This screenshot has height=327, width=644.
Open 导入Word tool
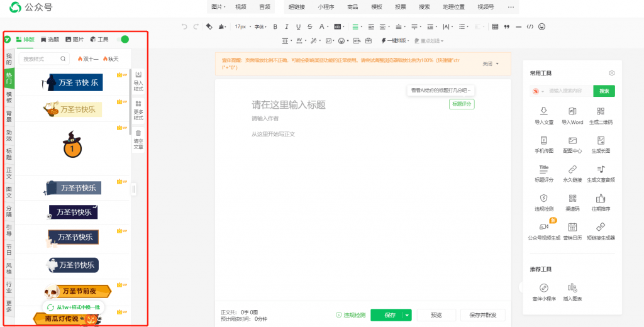click(572, 116)
